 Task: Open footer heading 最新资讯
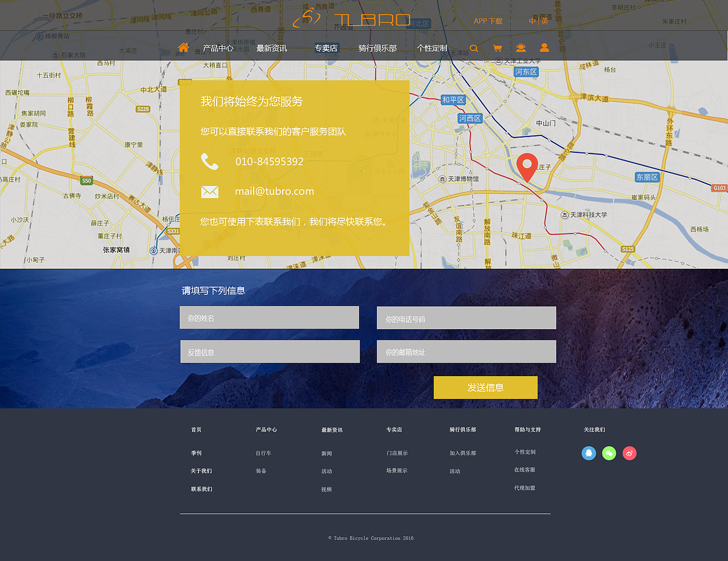point(332,430)
